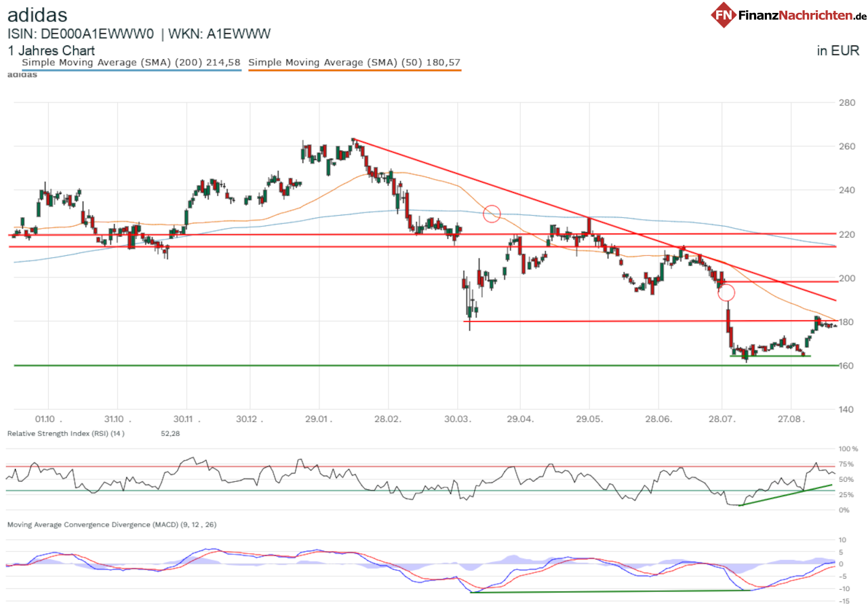
Task: Click the MACD (9, 12, 26) indicator label
Action: pyautogui.click(x=112, y=525)
